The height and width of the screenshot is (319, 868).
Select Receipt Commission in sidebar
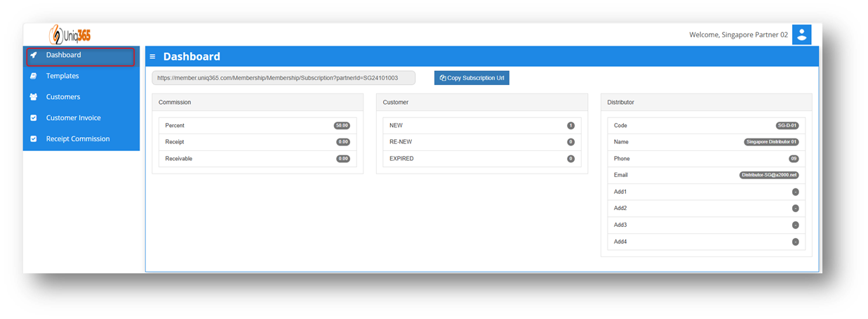[x=78, y=139]
